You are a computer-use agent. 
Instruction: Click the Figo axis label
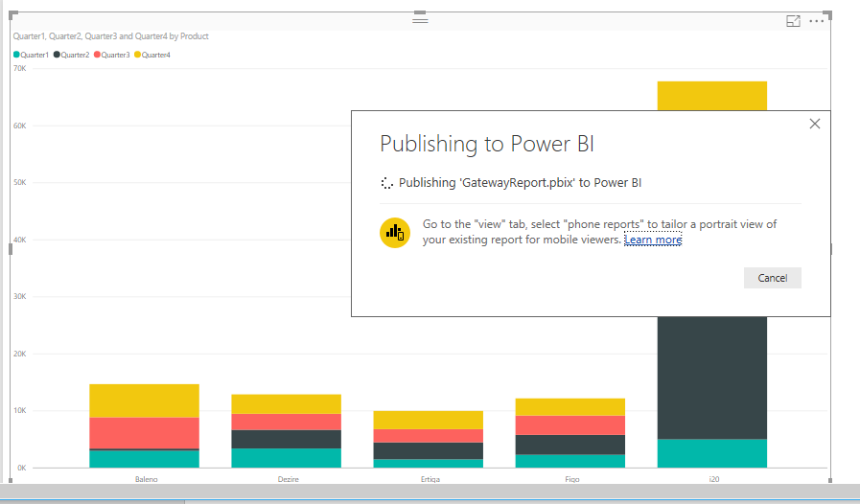point(572,479)
